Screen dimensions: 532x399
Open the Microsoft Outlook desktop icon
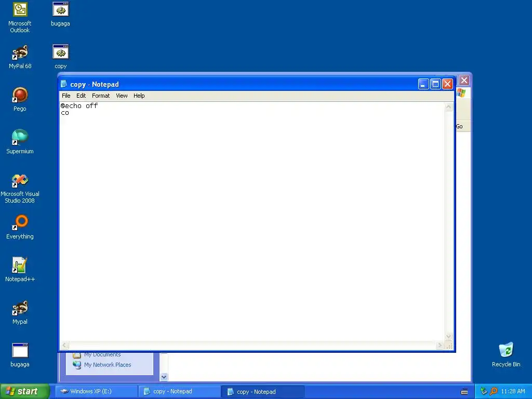[20, 18]
